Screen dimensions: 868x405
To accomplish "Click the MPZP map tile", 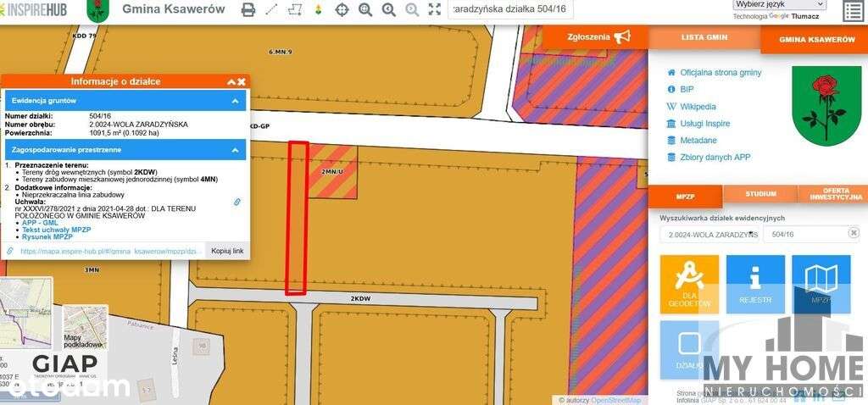I will pyautogui.click(x=821, y=285).
